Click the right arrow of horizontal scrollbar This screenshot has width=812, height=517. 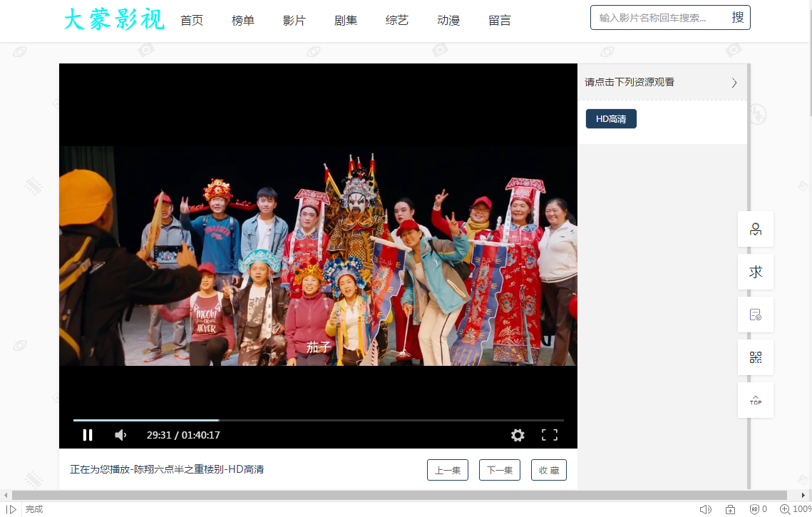pos(803,495)
